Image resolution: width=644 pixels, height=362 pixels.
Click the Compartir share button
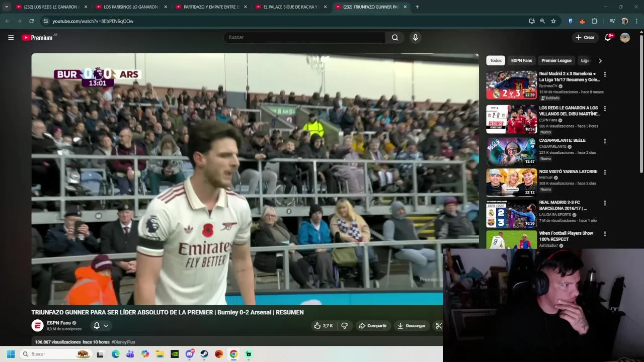[x=372, y=326]
